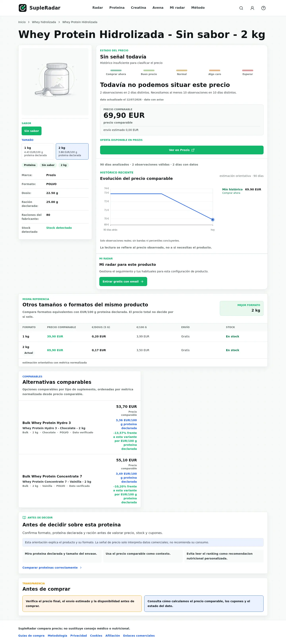Click the book icon beside Antes de decidir
Screen dimensions: 286x644
click(x=24, y=517)
